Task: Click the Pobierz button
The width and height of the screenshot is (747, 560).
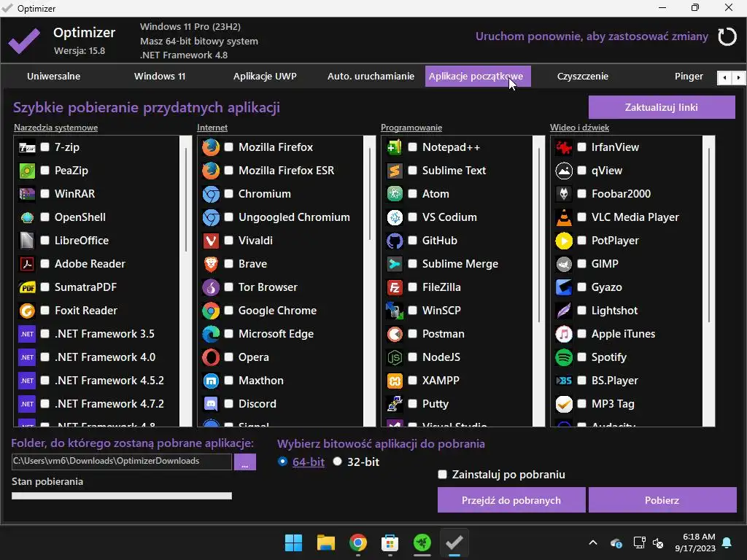Action: (662, 500)
